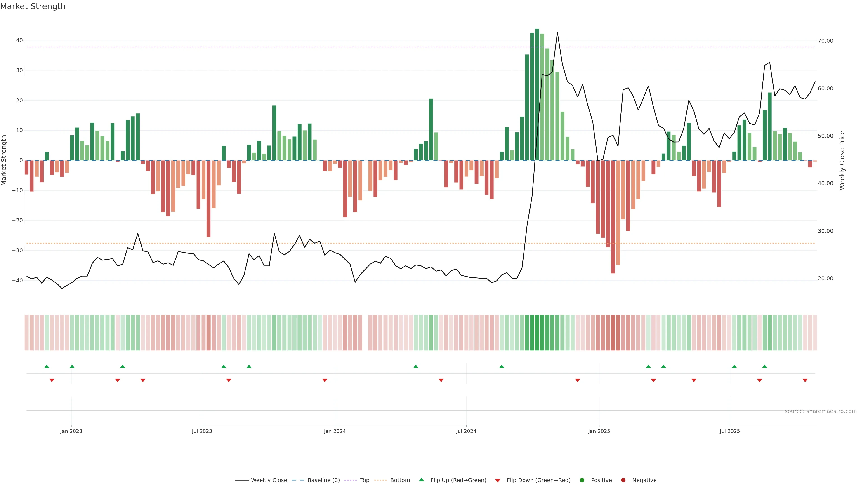
Task: Click the Negative red circle legend icon
Action: [x=623, y=480]
